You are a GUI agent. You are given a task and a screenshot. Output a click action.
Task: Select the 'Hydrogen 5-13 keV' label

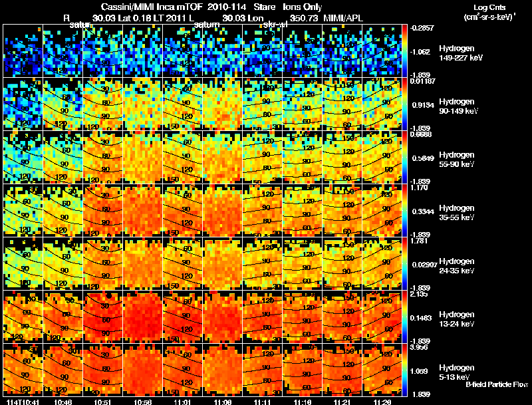[457, 372]
